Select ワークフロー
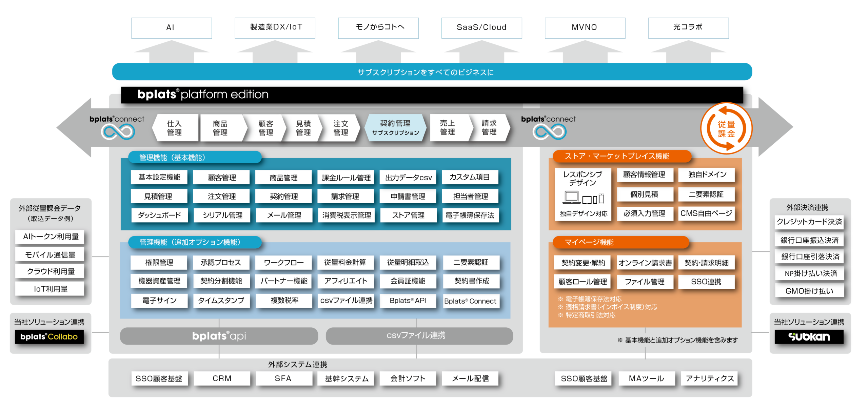 [284, 263]
